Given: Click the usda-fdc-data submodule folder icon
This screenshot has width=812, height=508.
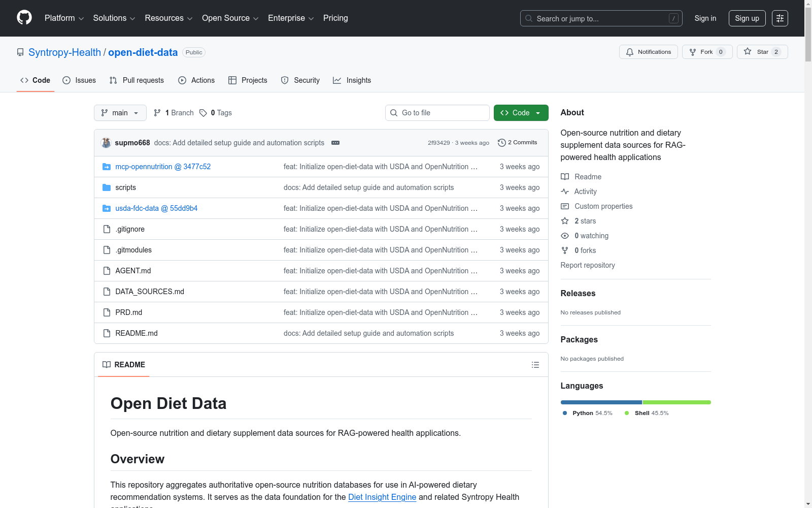Looking at the screenshot, I should [x=107, y=208].
